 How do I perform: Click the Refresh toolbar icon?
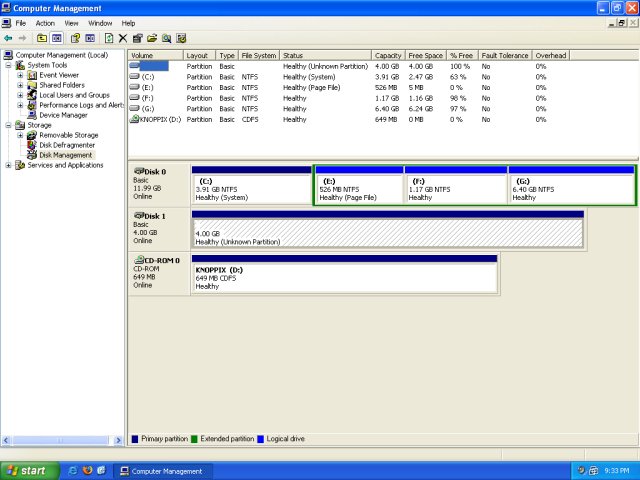[x=109, y=38]
